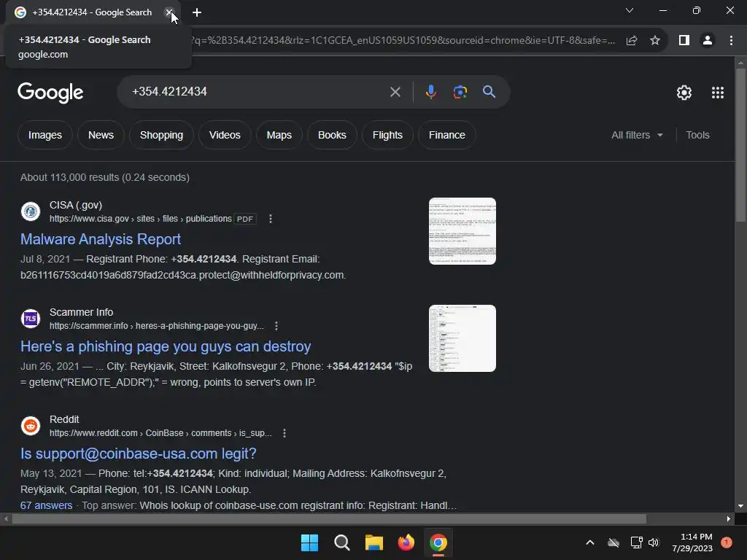Screen dimensions: 747x560
Task: Switch to Flights results
Action: (x=388, y=135)
